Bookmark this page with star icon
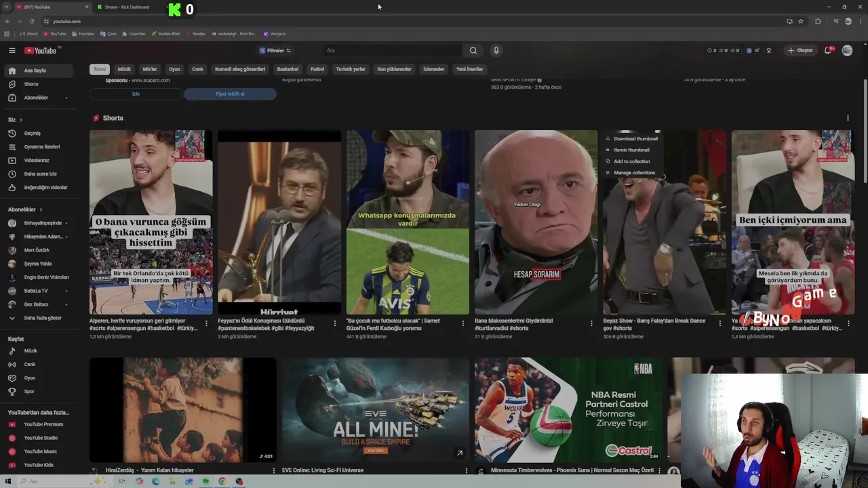The width and height of the screenshot is (868, 488). (801, 21)
